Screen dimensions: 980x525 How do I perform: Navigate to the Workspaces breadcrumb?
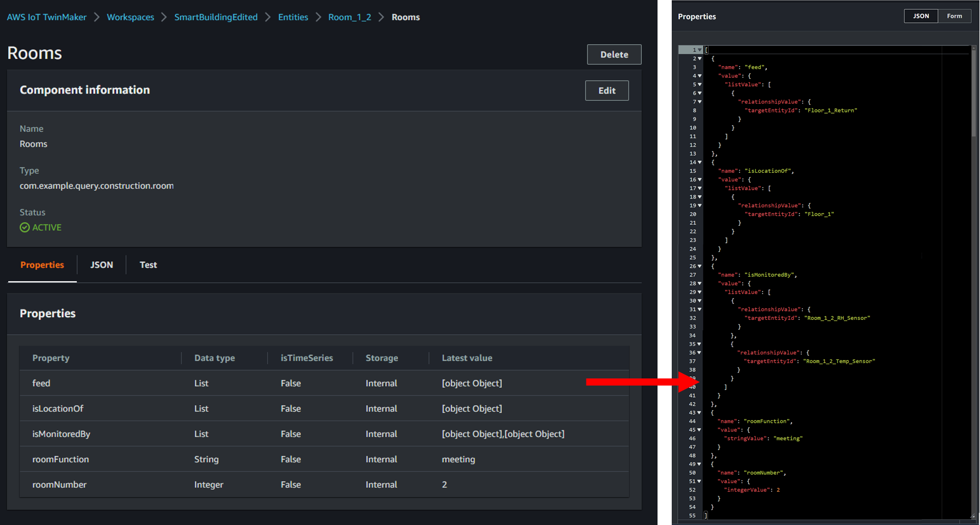point(131,17)
